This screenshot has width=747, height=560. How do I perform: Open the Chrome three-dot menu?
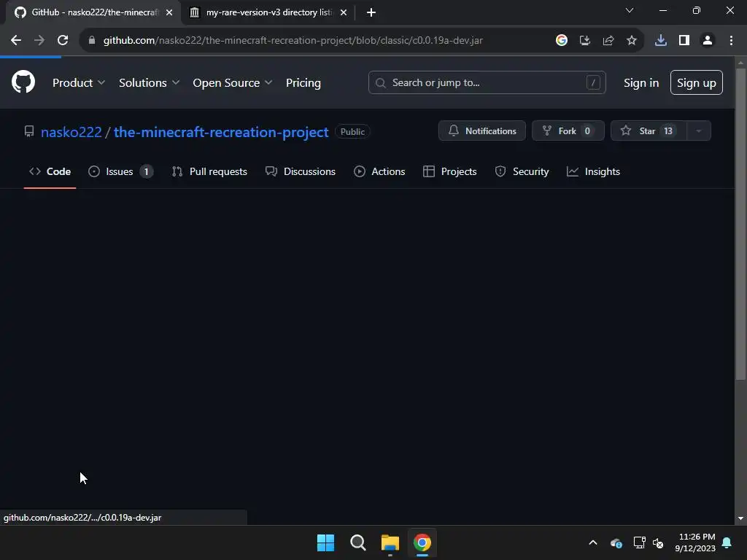click(x=731, y=41)
